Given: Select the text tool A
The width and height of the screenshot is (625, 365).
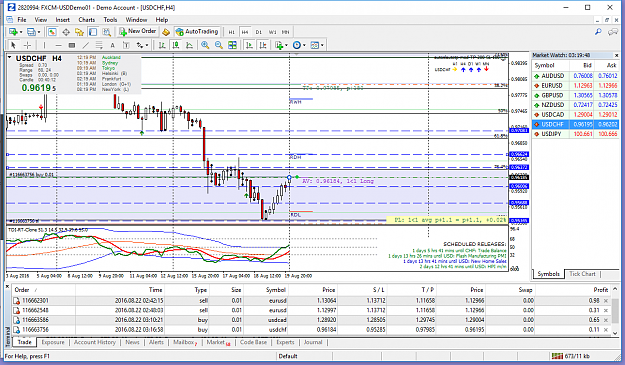Looking at the screenshot, I should 112,45.
